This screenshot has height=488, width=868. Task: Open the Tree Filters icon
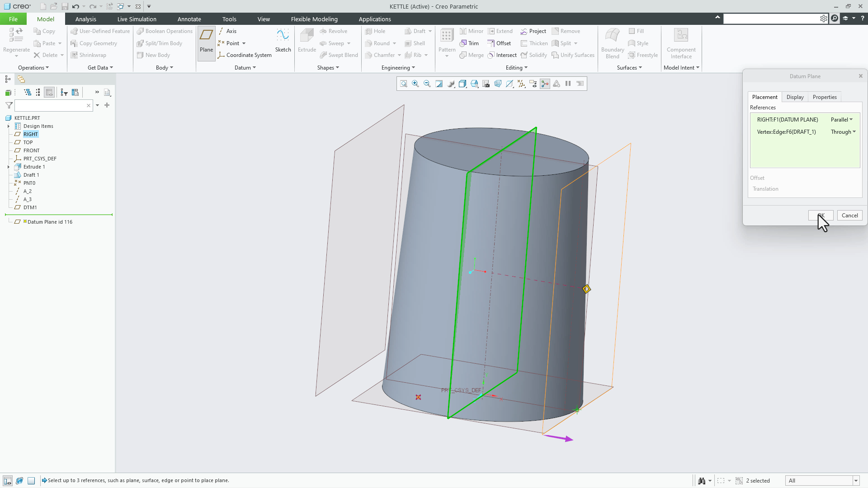click(x=64, y=92)
